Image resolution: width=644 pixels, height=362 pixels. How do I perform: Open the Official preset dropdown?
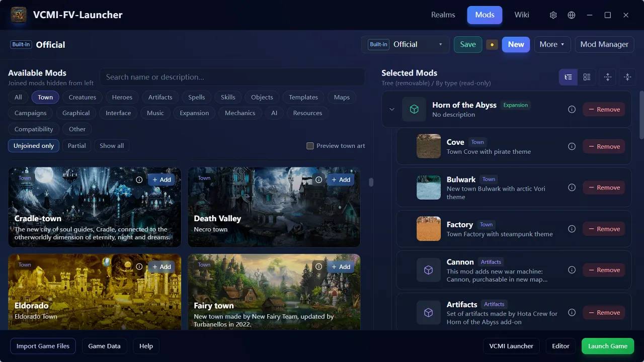[406, 44]
